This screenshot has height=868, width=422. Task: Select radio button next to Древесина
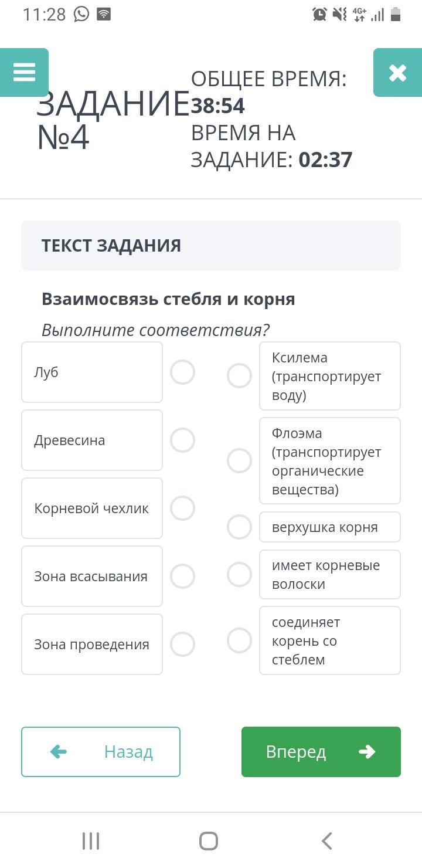(182, 440)
